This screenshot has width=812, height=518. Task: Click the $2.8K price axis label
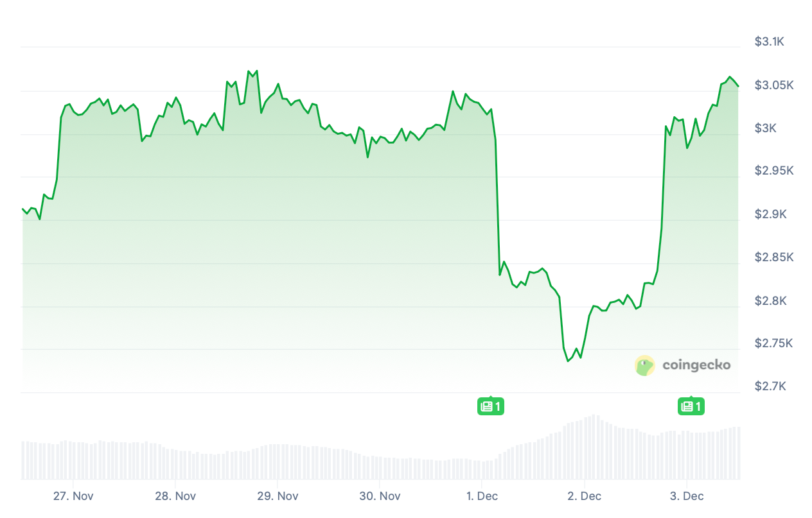769,300
